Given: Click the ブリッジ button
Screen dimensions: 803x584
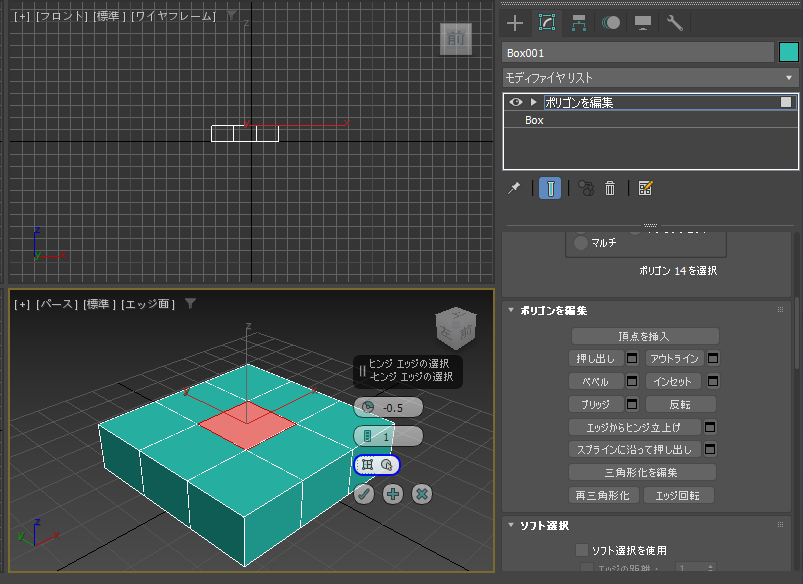Looking at the screenshot, I should pyautogui.click(x=596, y=405).
